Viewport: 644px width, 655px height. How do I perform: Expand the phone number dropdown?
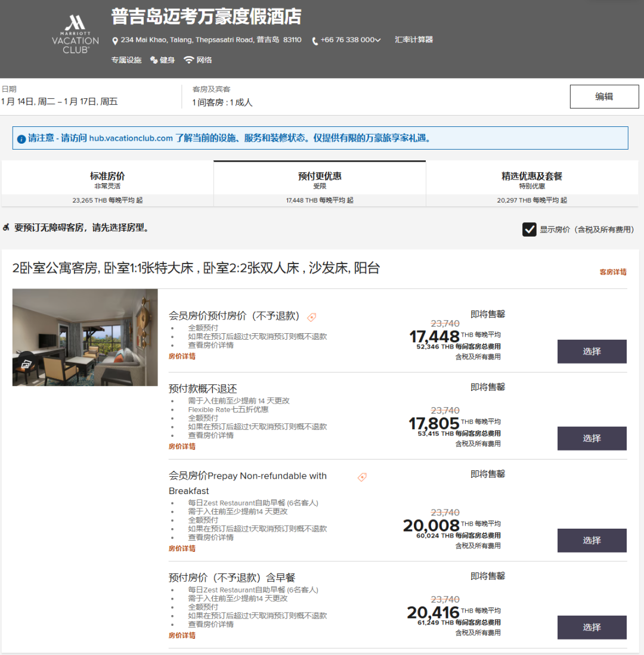click(x=378, y=42)
